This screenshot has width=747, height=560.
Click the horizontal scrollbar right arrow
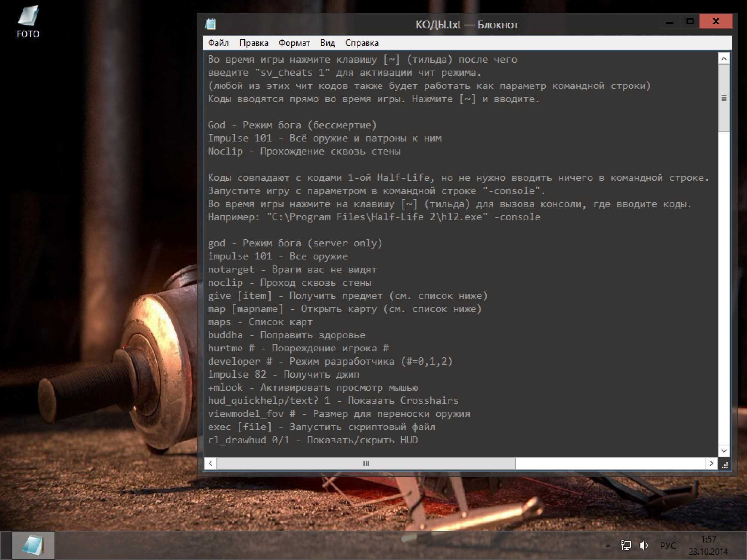[x=711, y=463]
